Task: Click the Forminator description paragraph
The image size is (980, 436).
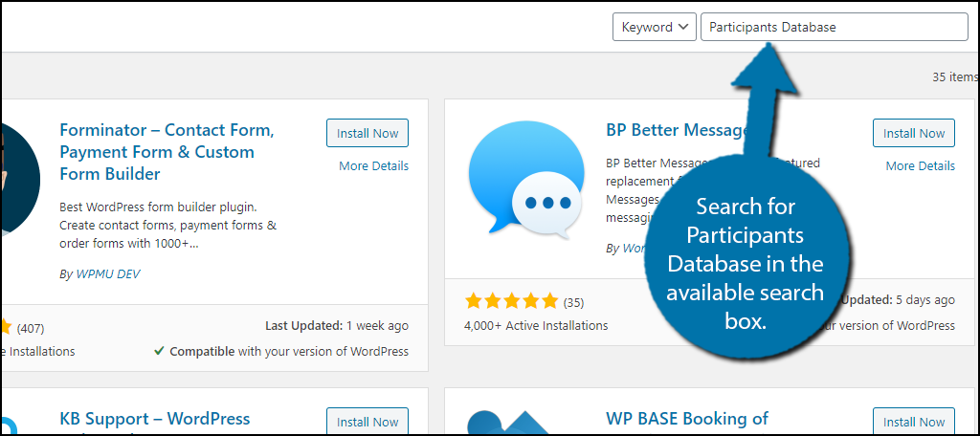Action: [168, 225]
